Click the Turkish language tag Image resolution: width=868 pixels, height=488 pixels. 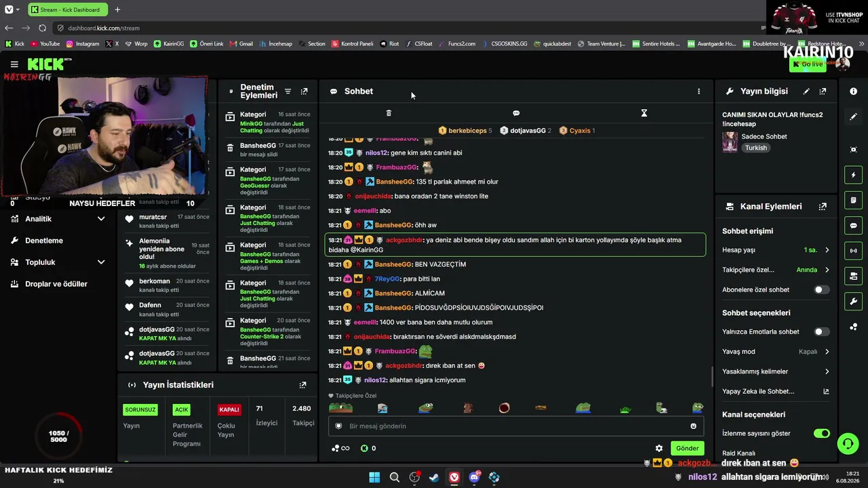tap(756, 148)
